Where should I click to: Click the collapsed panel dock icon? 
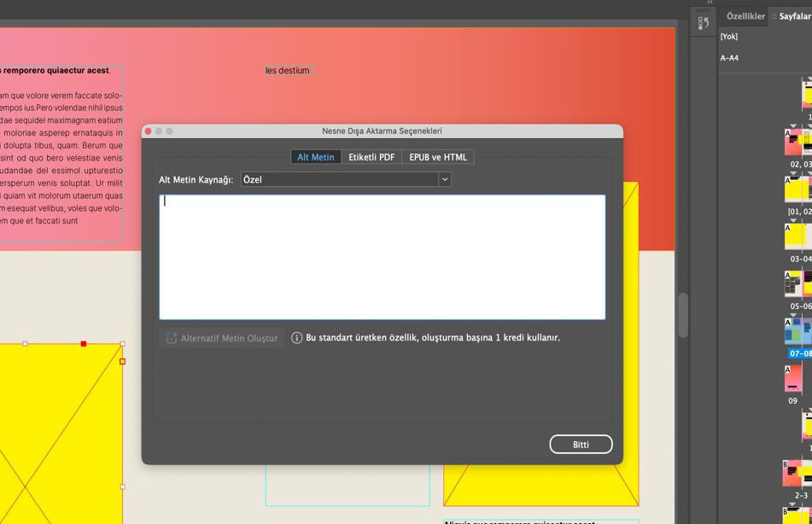(704, 23)
